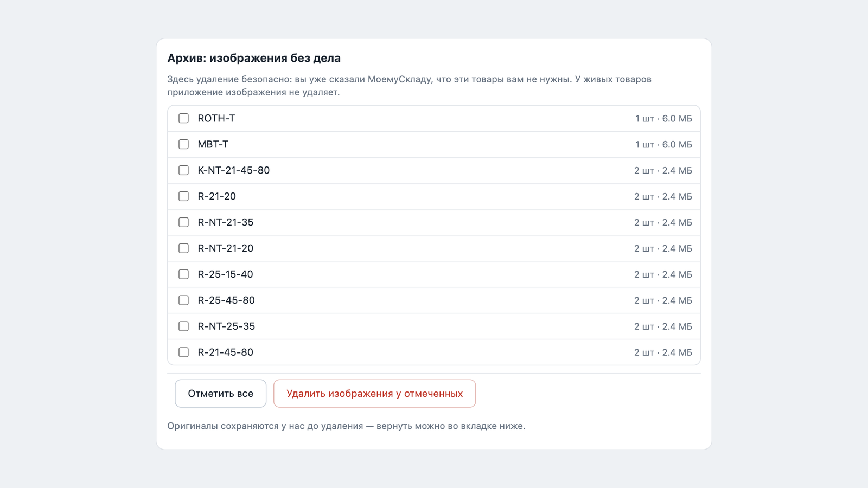The height and width of the screenshot is (488, 868).
Task: Click the K-NT-21-45-80 label text
Action: (234, 170)
